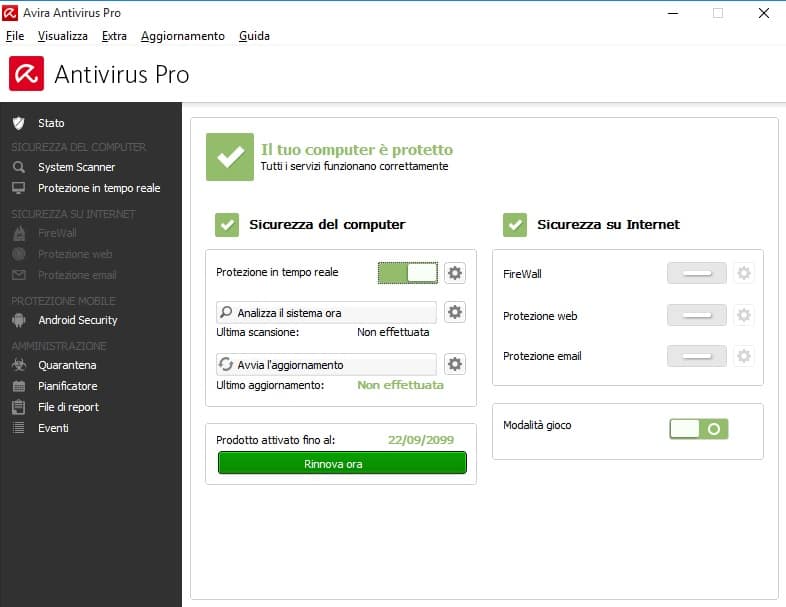Select Stato in the sidebar
Viewport: 786px width, 607px height.
click(51, 123)
